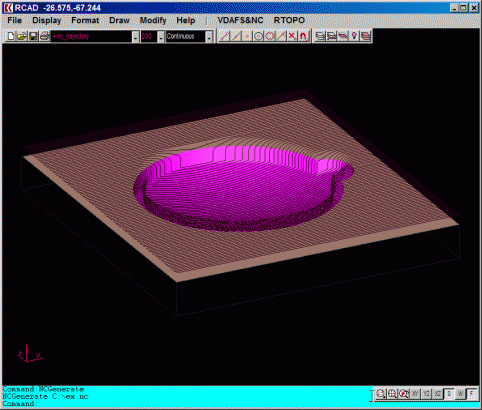Toggle the W display mode button
This screenshot has height=410, width=482.
coord(460,394)
